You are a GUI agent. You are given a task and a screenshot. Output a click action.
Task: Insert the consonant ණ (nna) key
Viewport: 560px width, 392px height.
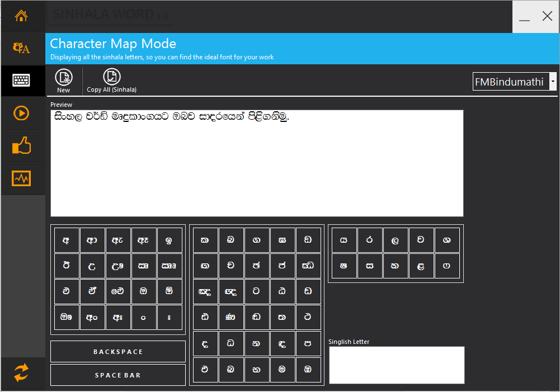coord(231,317)
